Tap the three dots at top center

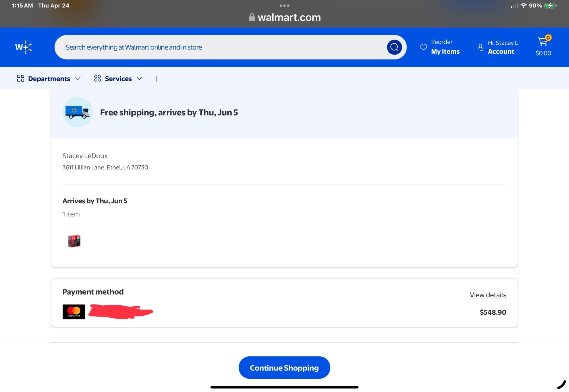click(x=284, y=6)
